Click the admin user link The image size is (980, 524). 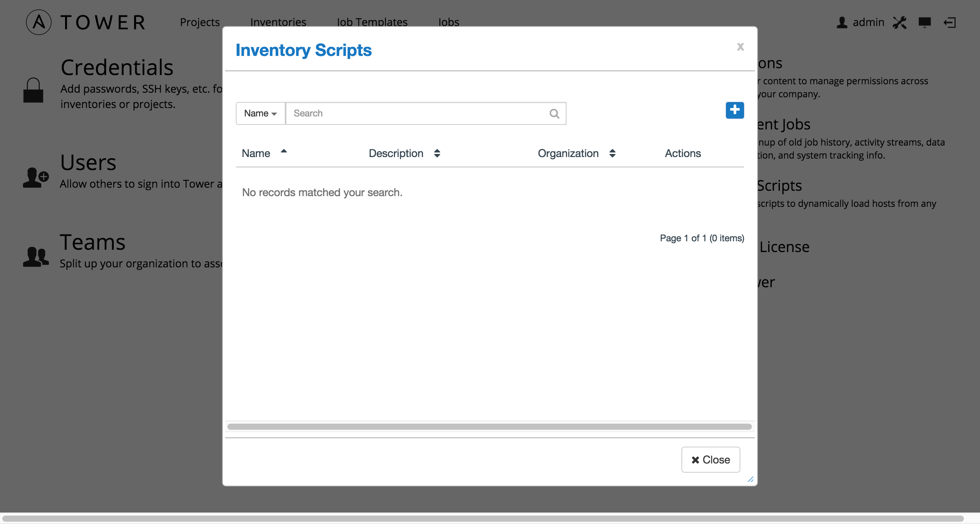860,22
